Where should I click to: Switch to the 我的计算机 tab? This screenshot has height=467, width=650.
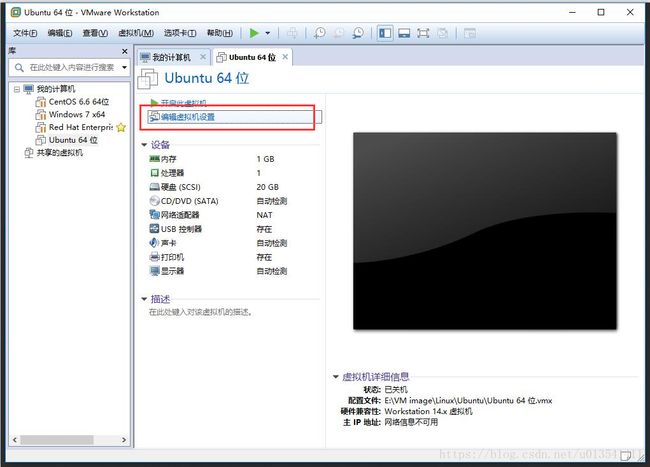click(171, 57)
